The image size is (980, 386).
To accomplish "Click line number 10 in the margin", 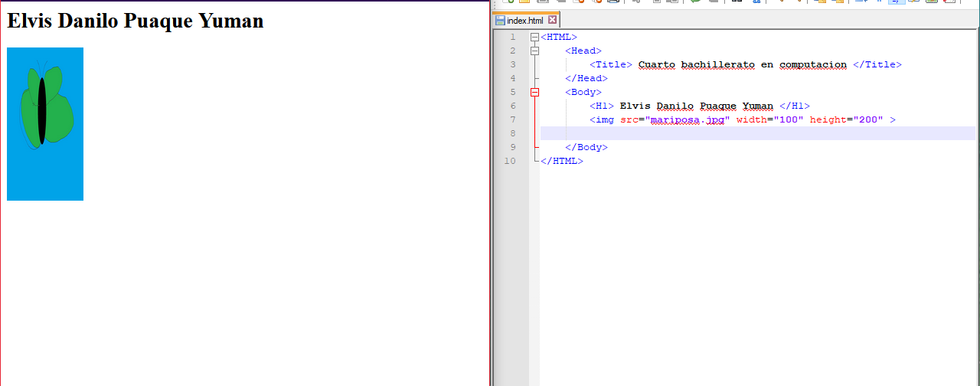I will tap(510, 161).
